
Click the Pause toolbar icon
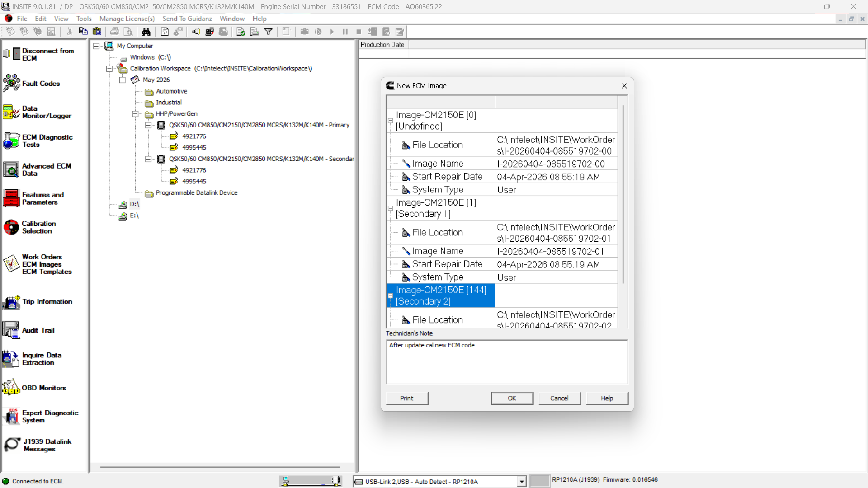click(345, 32)
